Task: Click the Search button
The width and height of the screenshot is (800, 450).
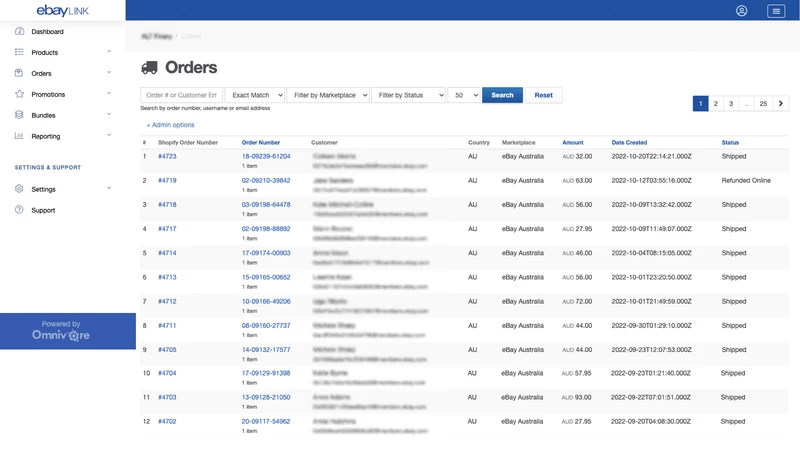Action: pos(502,95)
